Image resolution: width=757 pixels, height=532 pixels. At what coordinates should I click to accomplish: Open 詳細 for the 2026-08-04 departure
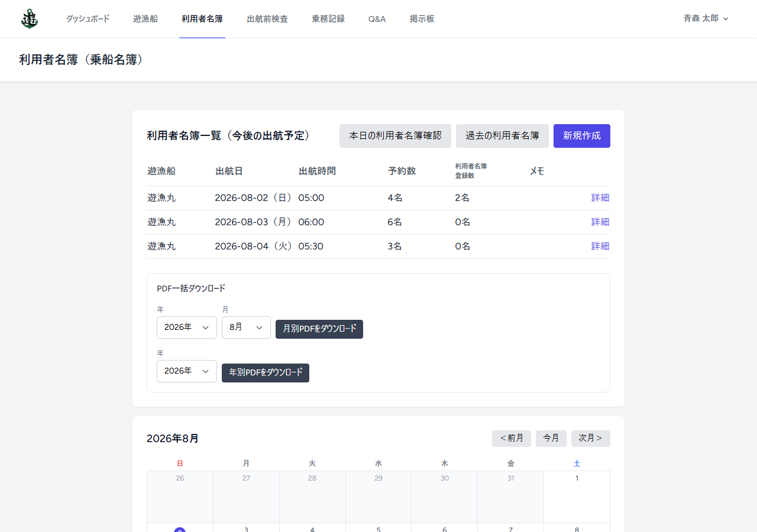600,246
